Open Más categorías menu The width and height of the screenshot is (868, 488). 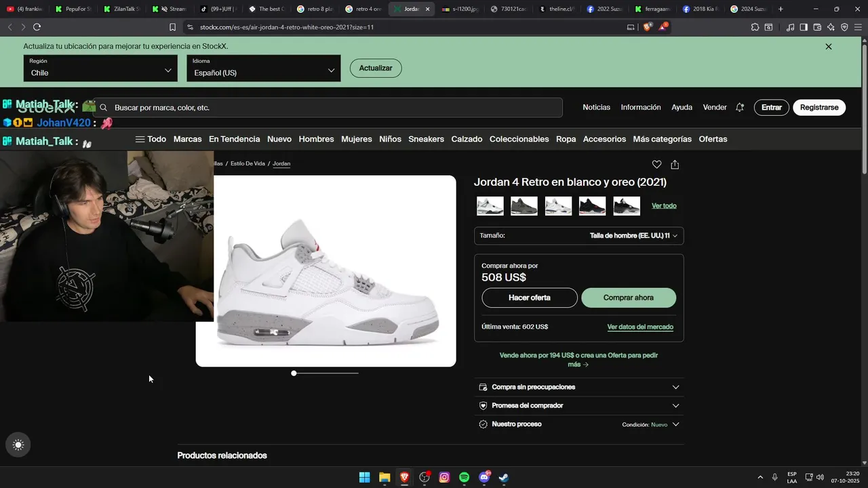coord(662,139)
